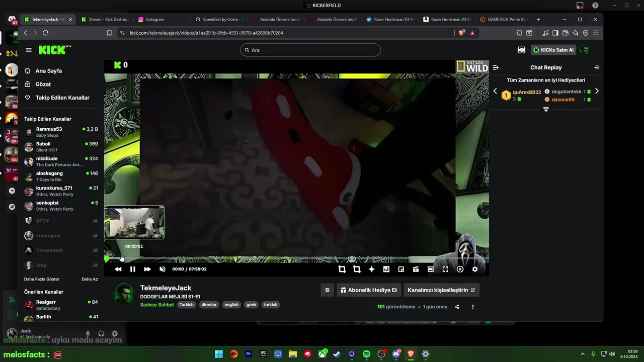644x362 pixels.
Task: Bookmark this page in the address bar
Action: (x=109, y=33)
